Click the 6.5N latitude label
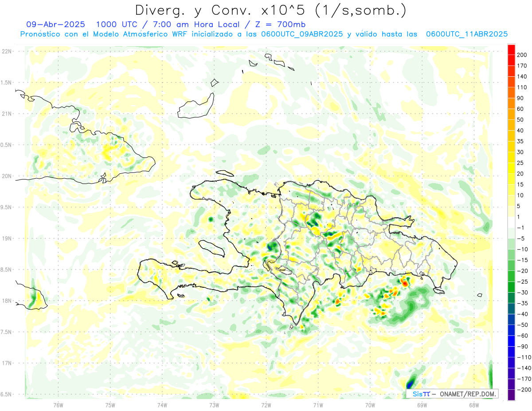 point(6,395)
